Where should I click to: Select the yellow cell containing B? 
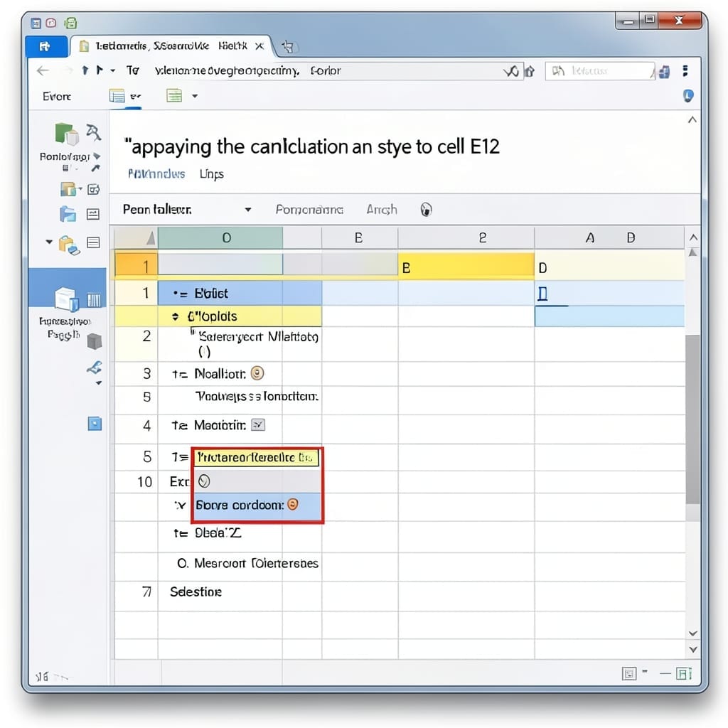pos(466,267)
